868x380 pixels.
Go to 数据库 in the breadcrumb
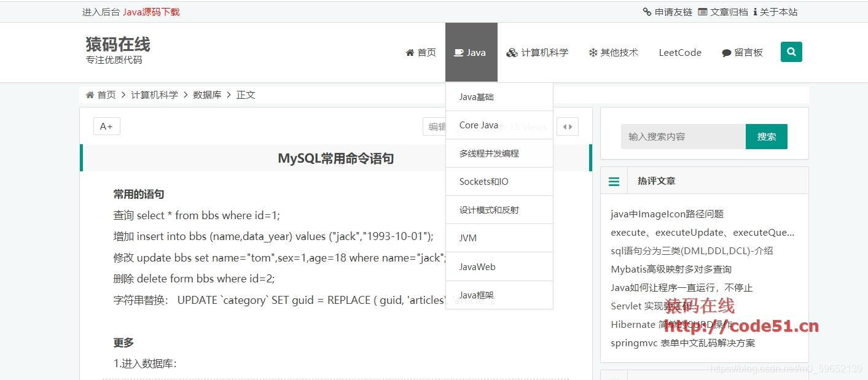tap(207, 95)
